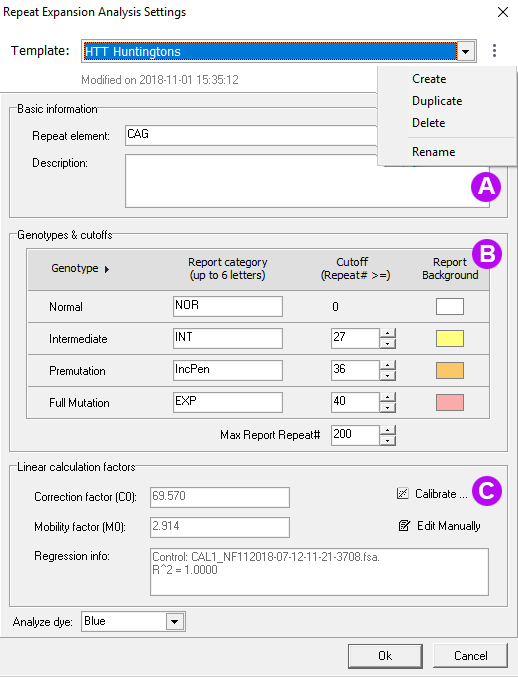This screenshot has height=677, width=518.
Task: Click the Ok button
Action: pos(385,656)
